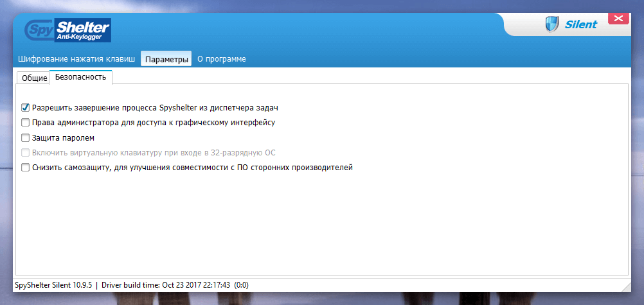The image size is (644, 305).
Task: Uncheck Разрешить завершение процесса Spyshelter checkbox
Action: click(26, 108)
